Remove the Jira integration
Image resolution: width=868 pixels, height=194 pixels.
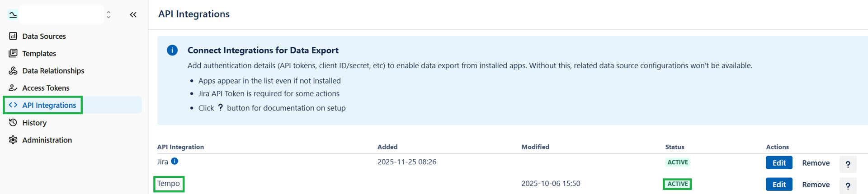tap(816, 163)
